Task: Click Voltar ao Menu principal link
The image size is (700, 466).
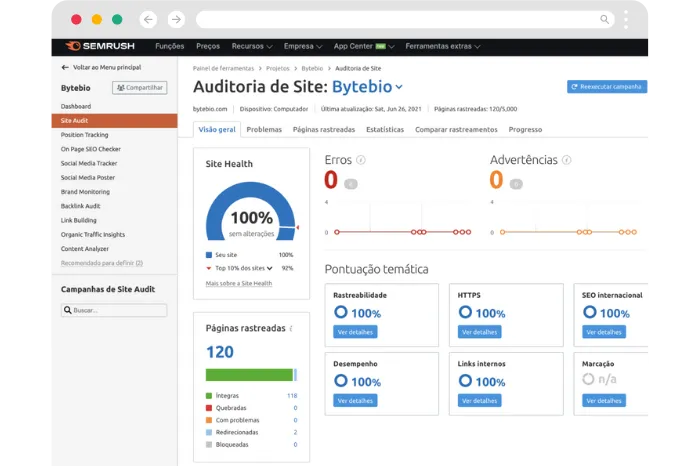Action: 107,67
